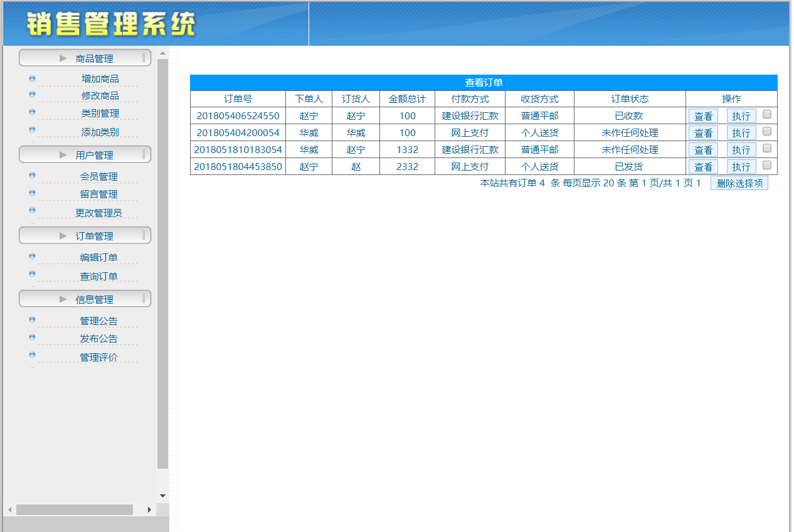This screenshot has height=532, width=794.
Task: Select the checkbox for order 201805404200054
Action: (x=766, y=131)
